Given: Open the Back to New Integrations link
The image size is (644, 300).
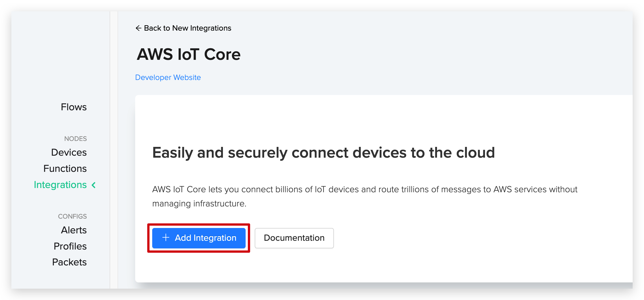Looking at the screenshot, I should click(x=183, y=28).
